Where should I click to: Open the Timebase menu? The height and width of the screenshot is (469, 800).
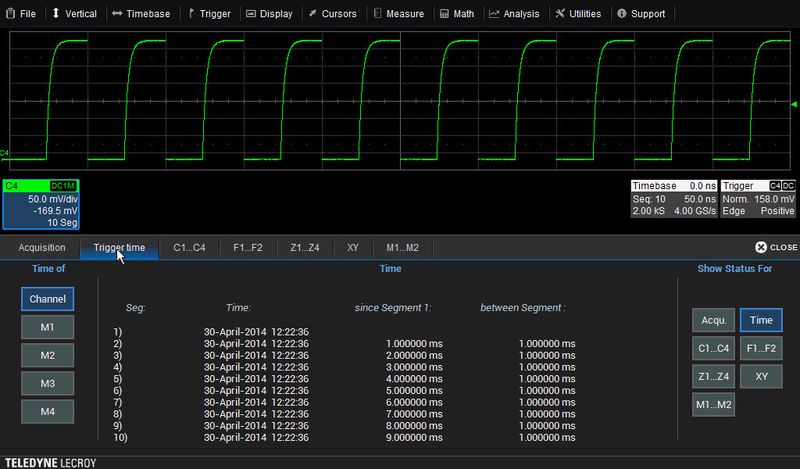141,14
